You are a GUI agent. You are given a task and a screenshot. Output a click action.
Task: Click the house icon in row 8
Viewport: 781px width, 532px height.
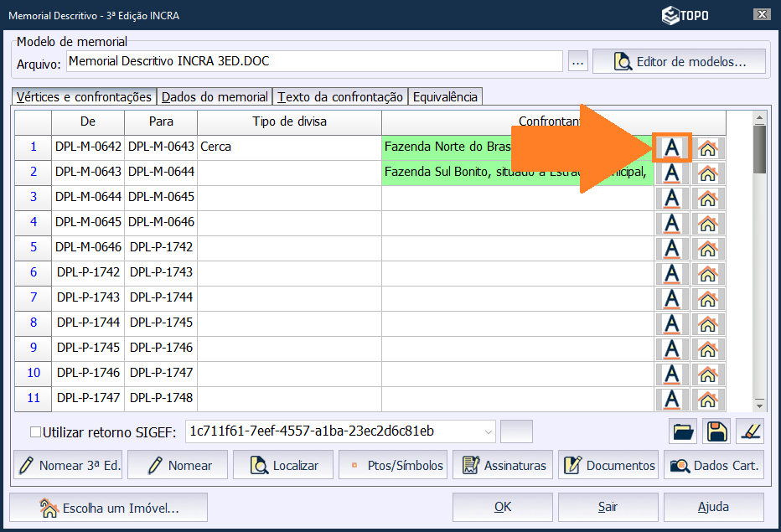point(708,323)
